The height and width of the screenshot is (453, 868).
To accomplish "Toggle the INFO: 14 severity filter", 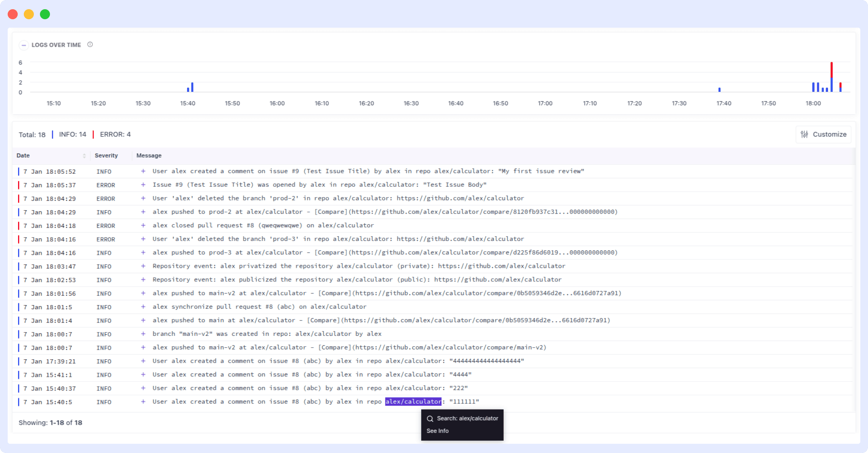I will click(72, 134).
